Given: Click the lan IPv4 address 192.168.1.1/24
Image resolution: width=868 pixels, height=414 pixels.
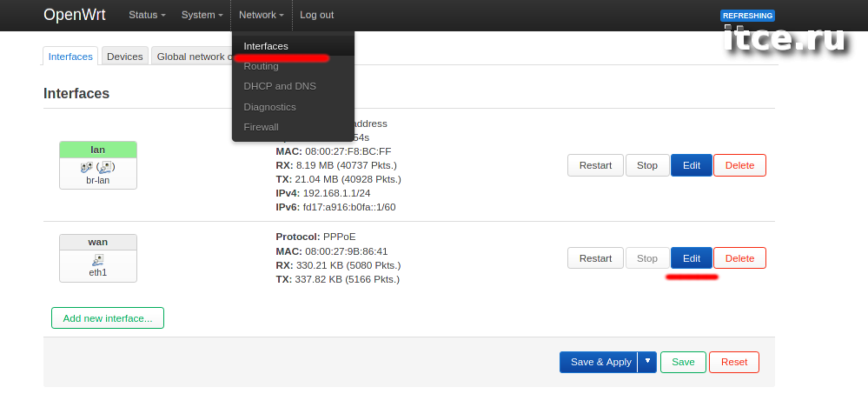Looking at the screenshot, I should pos(336,193).
